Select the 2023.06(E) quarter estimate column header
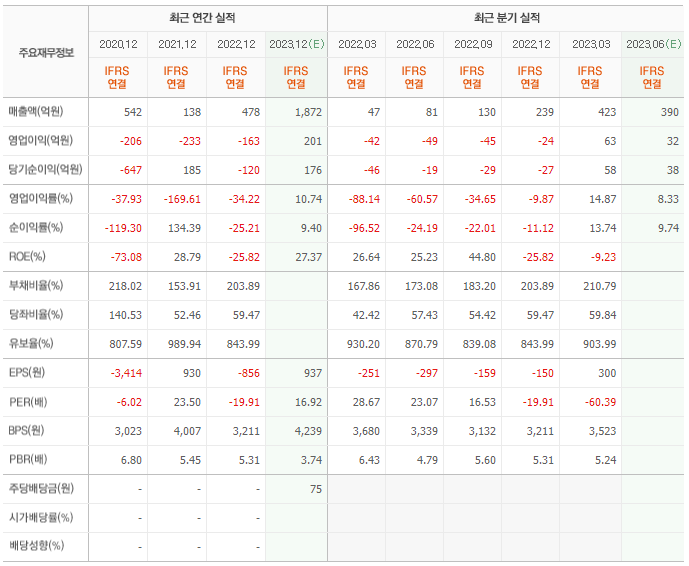The height and width of the screenshot is (566, 689). (x=653, y=44)
